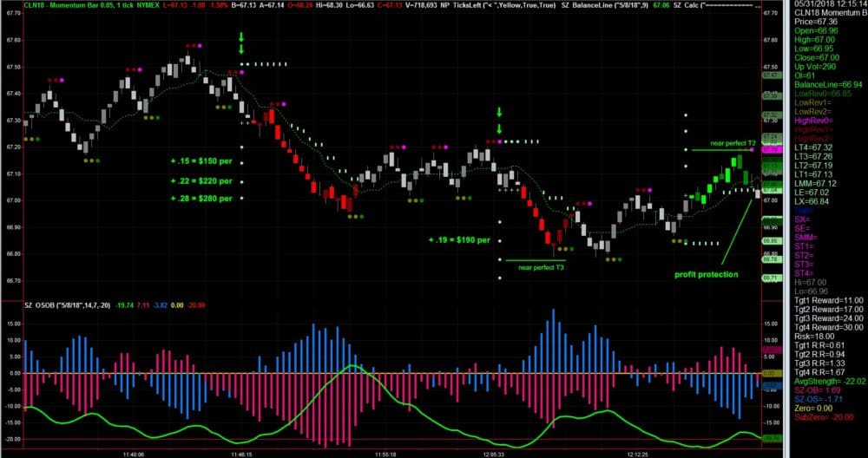Click the 'SZ-OB= 1.69' row

819,389
